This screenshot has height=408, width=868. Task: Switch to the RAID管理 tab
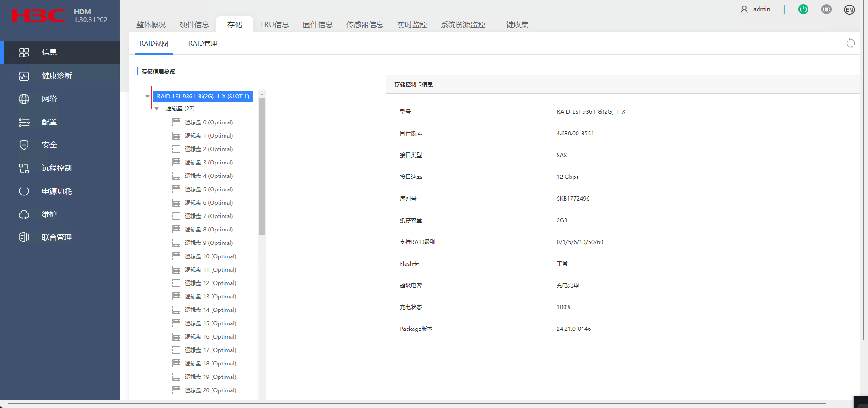point(202,43)
